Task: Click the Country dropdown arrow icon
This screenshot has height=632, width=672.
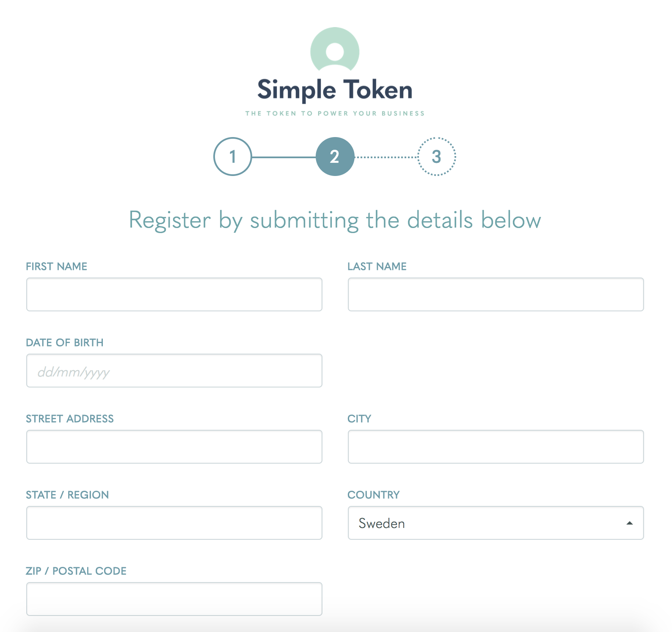Action: pos(629,523)
